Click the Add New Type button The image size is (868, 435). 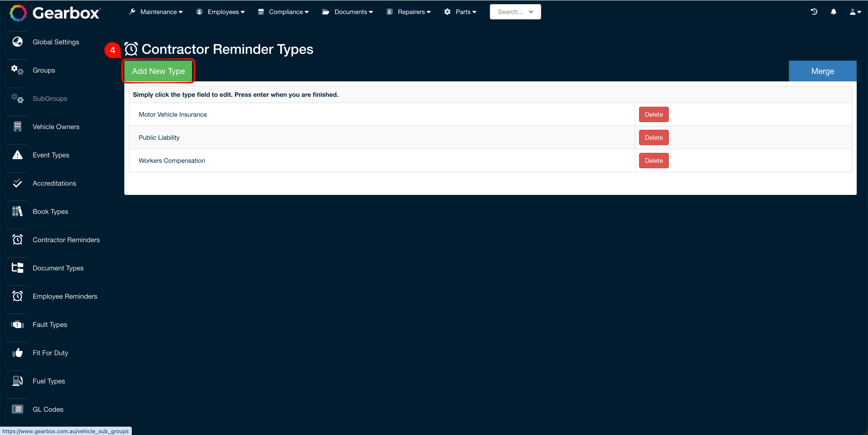(x=158, y=71)
